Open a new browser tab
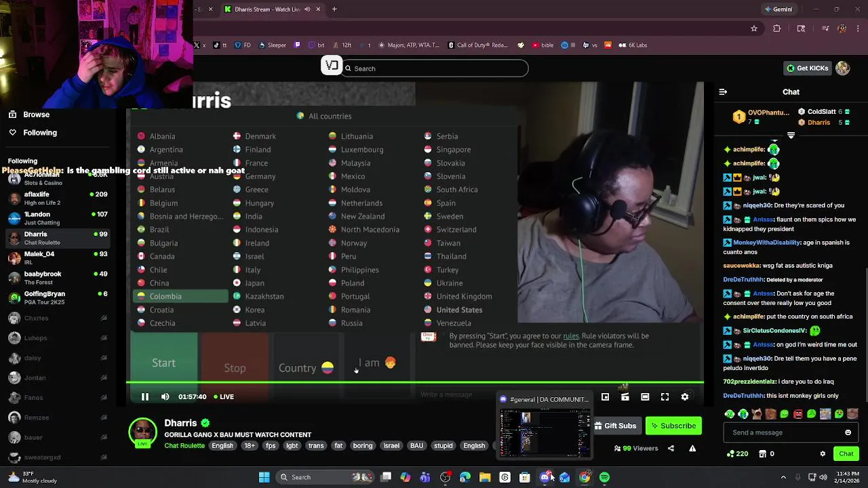The height and width of the screenshot is (488, 868). coord(334,9)
